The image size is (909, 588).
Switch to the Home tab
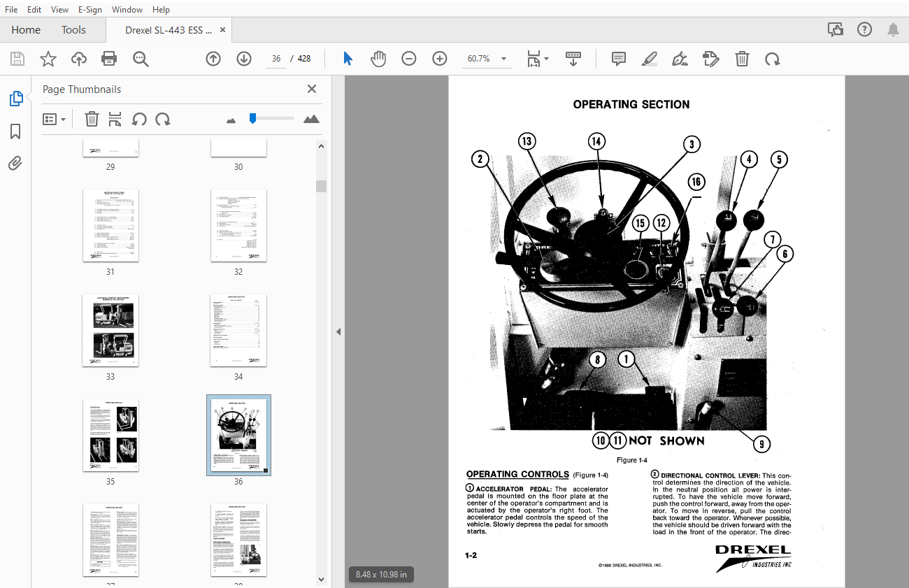tap(26, 30)
